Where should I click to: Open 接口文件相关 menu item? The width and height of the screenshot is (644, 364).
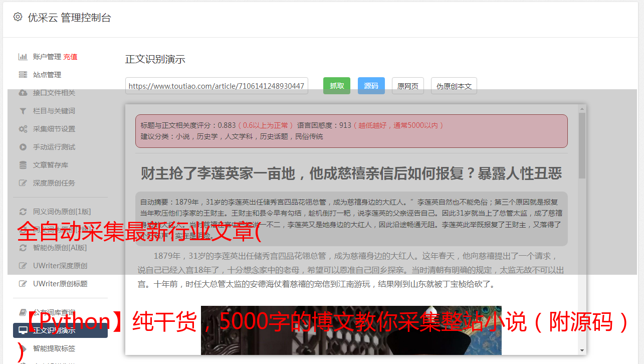pos(54,93)
